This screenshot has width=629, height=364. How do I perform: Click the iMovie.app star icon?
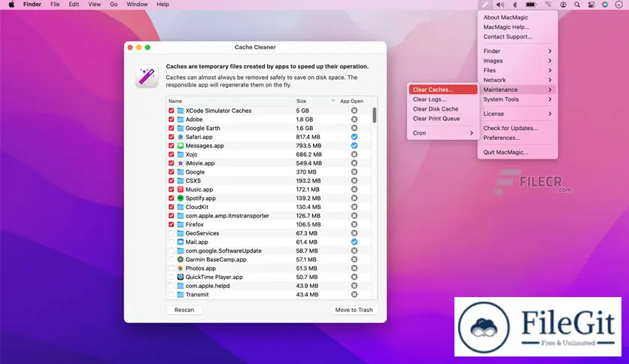(x=181, y=163)
